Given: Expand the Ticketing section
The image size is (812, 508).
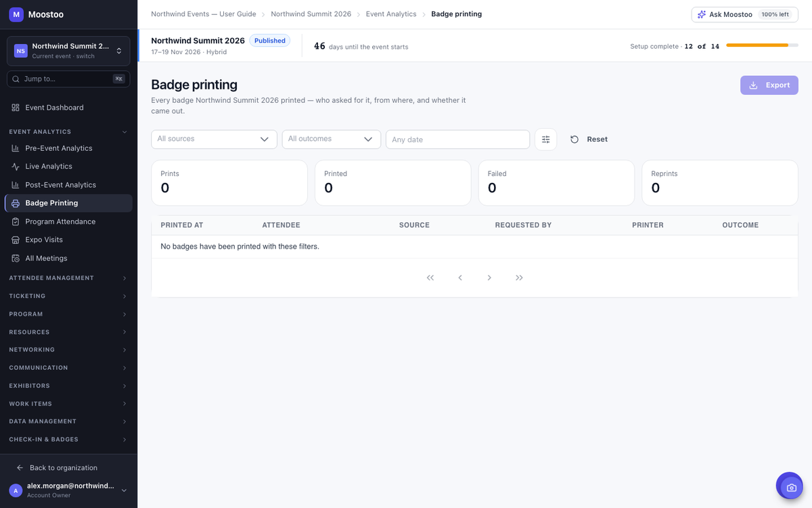Looking at the screenshot, I should (125, 296).
